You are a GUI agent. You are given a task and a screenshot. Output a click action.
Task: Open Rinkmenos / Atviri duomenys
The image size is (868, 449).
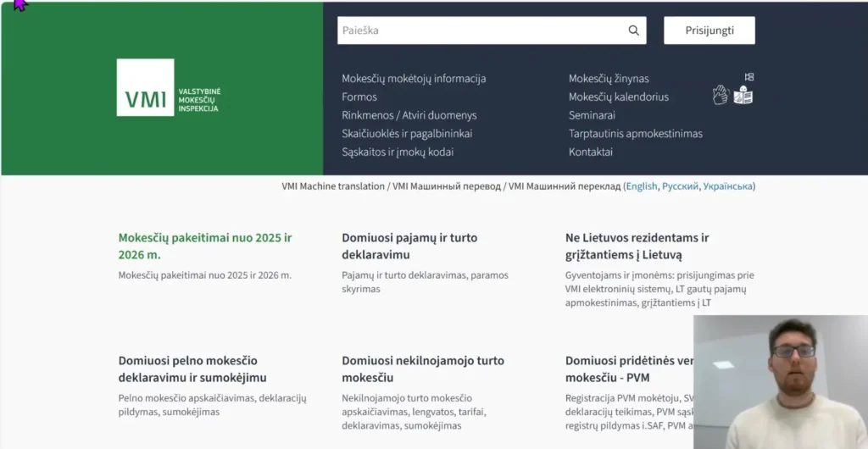[409, 115]
